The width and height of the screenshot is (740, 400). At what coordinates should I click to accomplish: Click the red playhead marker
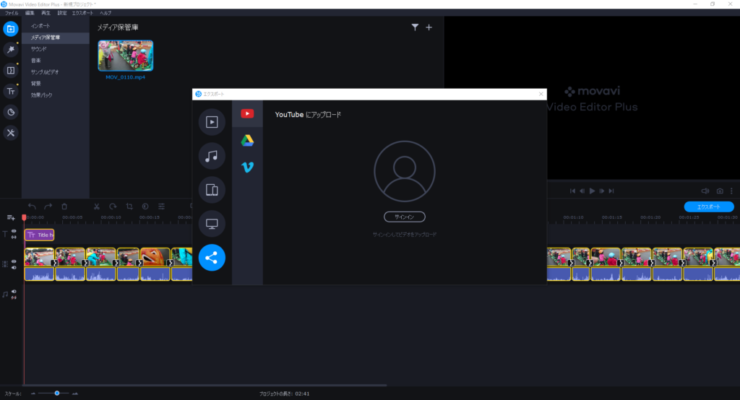24,217
